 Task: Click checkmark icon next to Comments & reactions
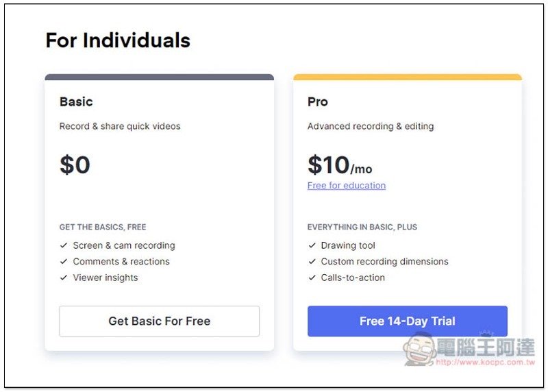tap(64, 262)
